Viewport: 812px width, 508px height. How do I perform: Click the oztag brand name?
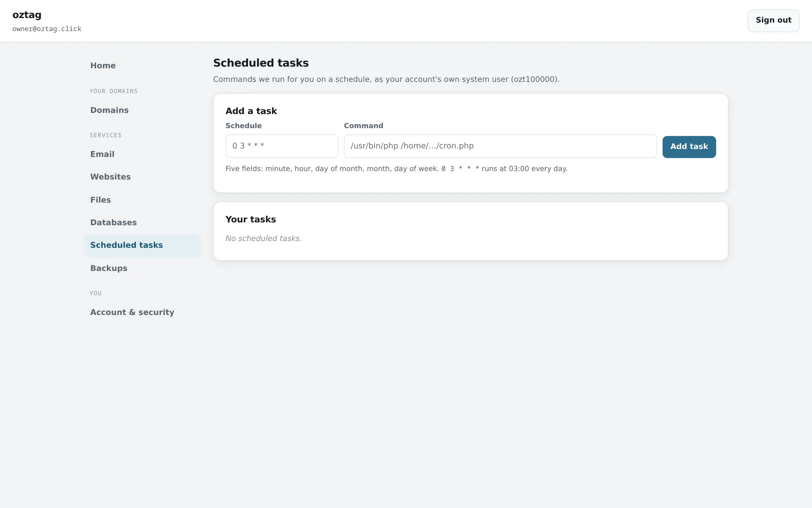(x=27, y=15)
